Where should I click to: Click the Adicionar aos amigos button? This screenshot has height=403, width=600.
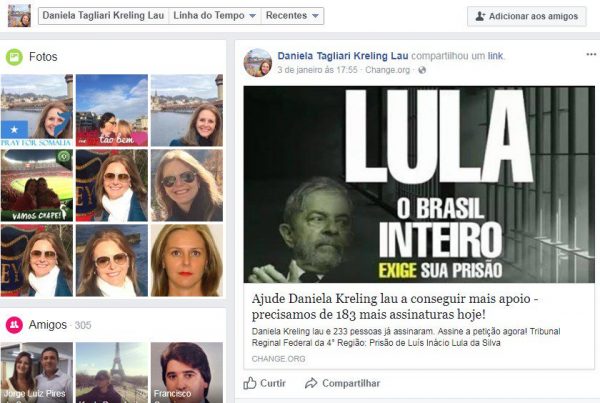527,16
